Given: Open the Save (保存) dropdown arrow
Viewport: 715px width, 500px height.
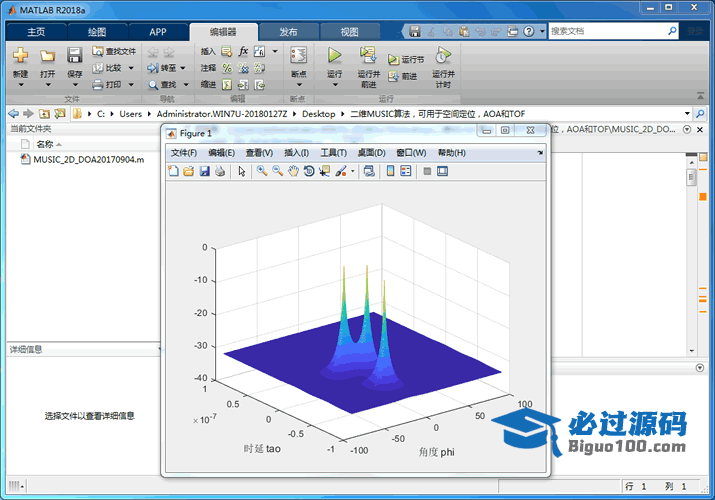Looking at the screenshot, I should coord(75,85).
